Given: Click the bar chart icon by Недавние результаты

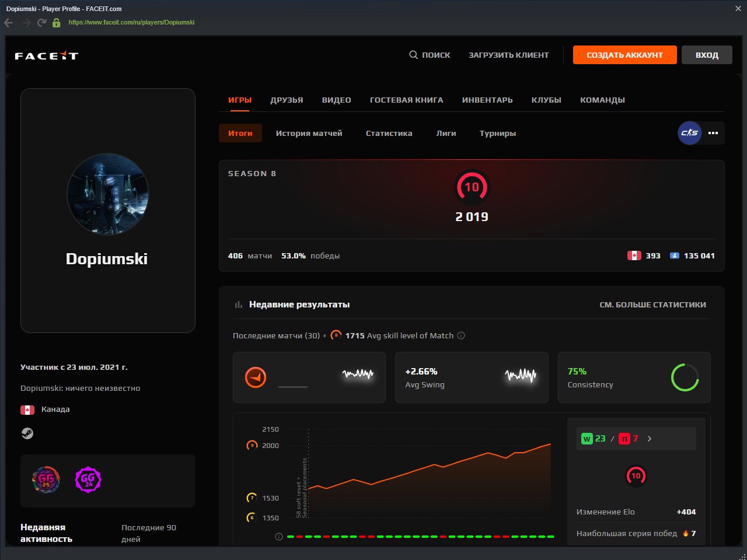Looking at the screenshot, I should pos(238,304).
